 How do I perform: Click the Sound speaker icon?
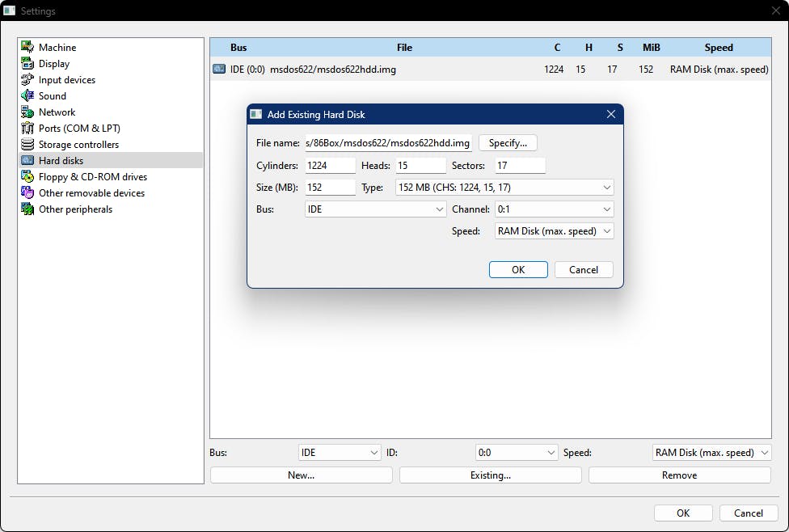pos(27,95)
